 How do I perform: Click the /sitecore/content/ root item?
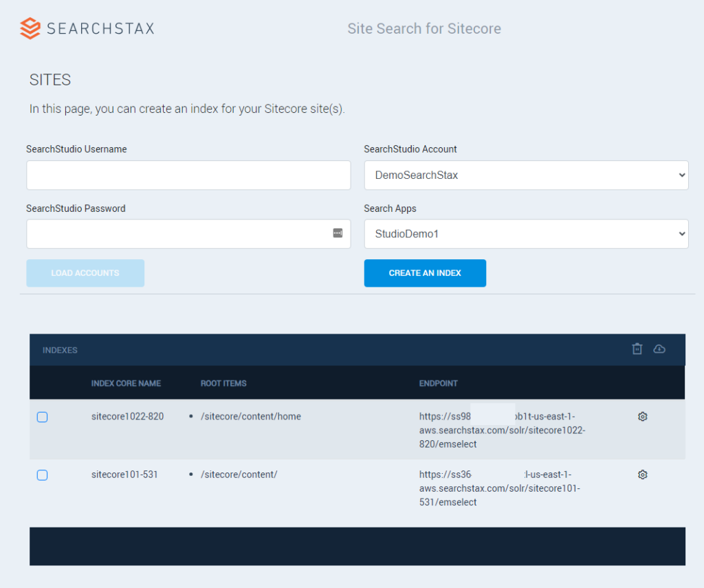click(239, 475)
